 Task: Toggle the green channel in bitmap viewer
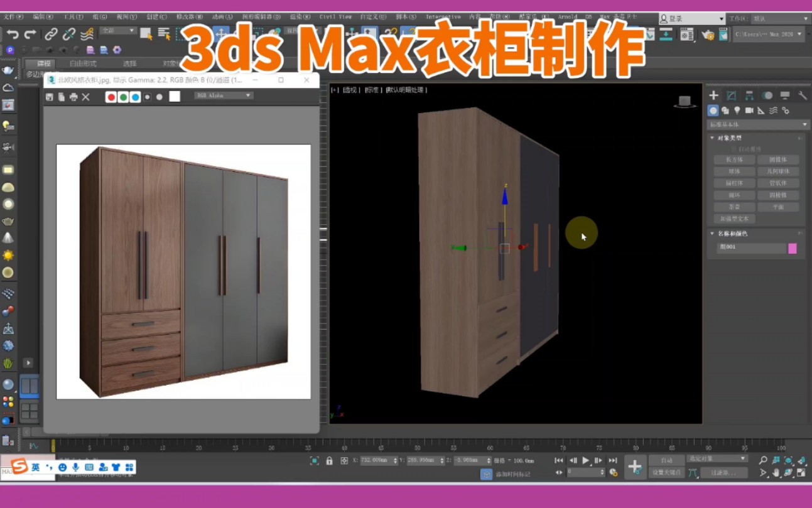123,97
